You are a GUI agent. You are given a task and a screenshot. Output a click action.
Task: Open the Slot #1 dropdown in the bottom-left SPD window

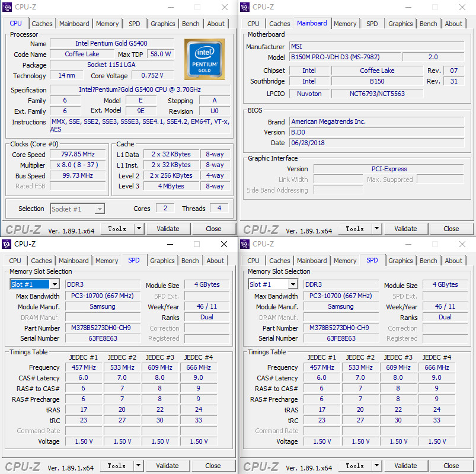pos(55,284)
